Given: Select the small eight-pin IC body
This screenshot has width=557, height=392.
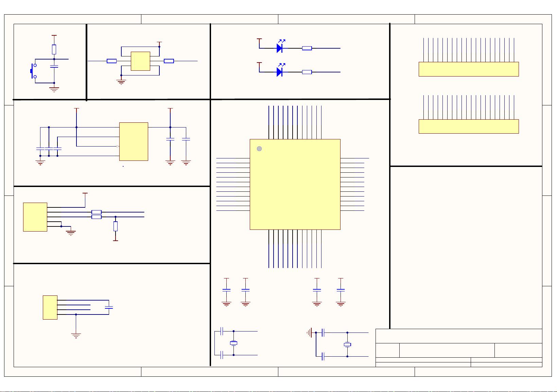Looking at the screenshot, I should pyautogui.click(x=140, y=61).
